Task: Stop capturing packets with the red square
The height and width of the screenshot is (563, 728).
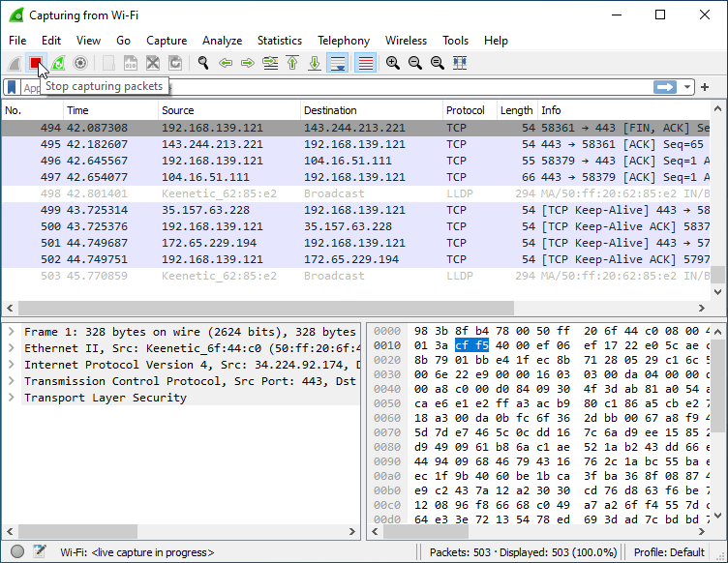Action: (x=36, y=63)
